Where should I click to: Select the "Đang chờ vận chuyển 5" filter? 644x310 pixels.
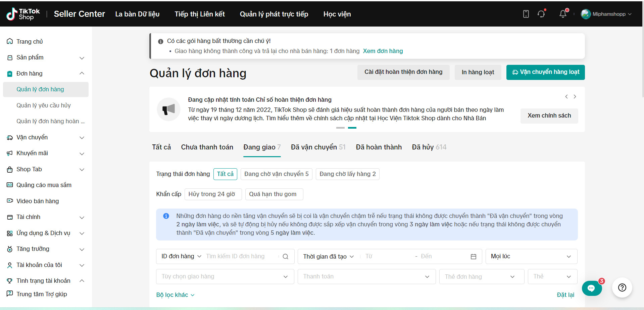point(276,174)
